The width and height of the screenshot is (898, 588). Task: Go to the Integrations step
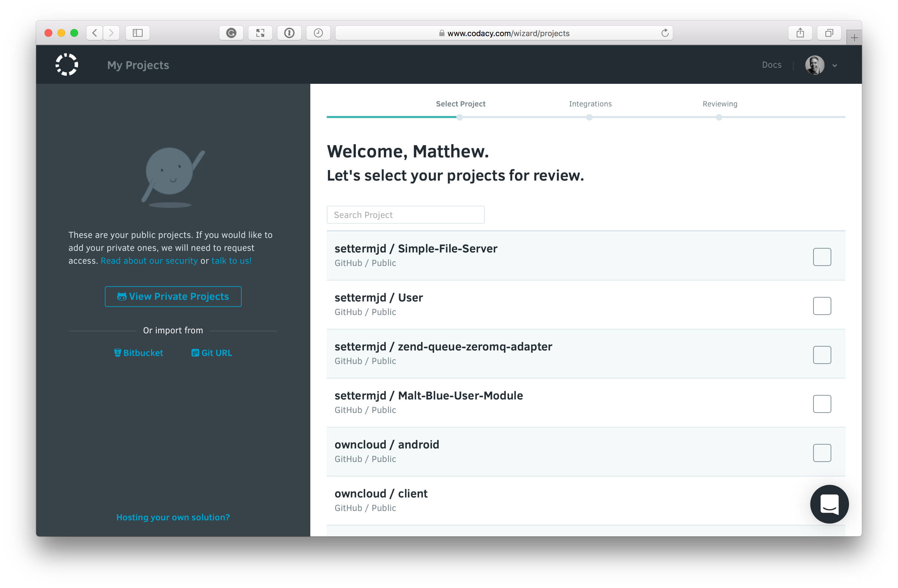(590, 104)
